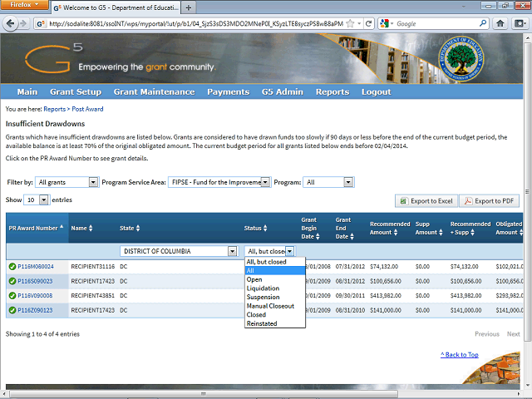Image resolution: width=532 pixels, height=399 pixels.
Task: Click the green check icon for P116Z090123
Action: [12, 310]
